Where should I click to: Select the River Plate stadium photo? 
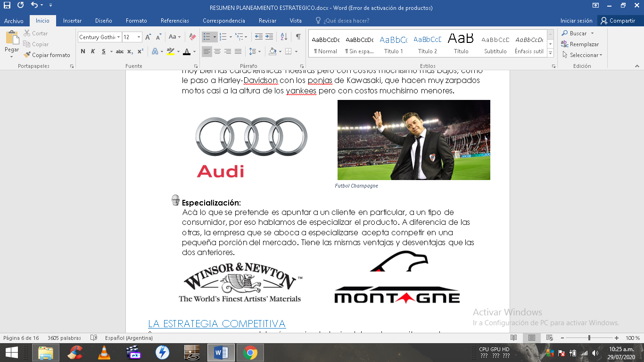click(413, 140)
